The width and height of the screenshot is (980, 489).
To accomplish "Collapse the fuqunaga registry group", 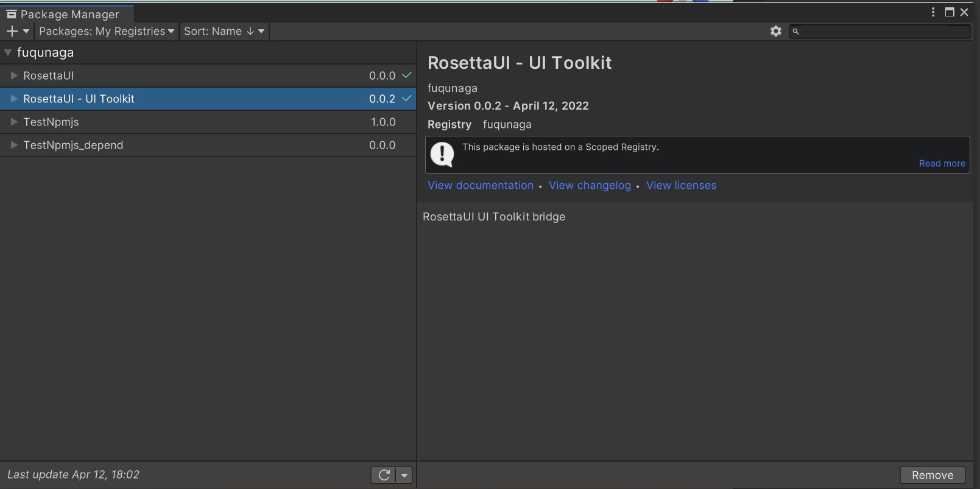I will tap(8, 53).
